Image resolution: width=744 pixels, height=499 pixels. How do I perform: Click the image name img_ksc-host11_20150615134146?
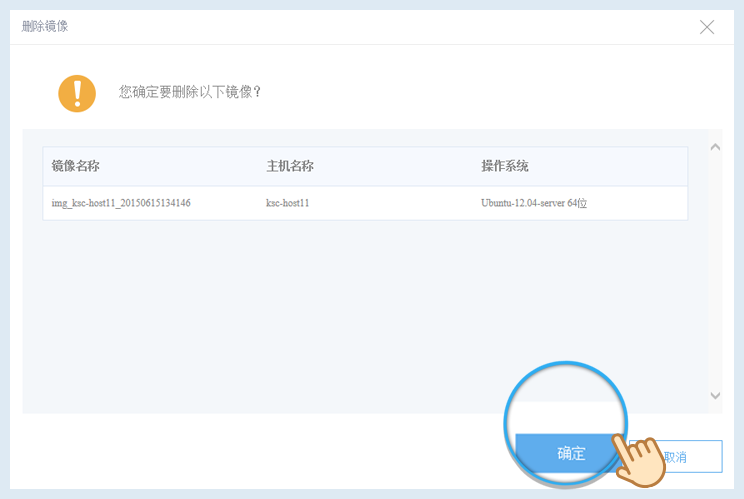click(121, 203)
